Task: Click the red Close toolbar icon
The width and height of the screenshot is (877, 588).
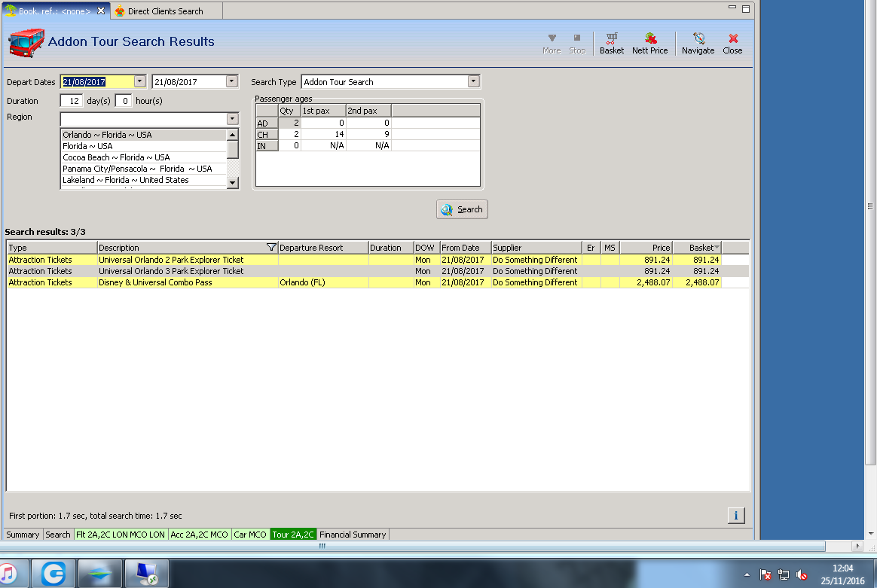Action: (732, 43)
